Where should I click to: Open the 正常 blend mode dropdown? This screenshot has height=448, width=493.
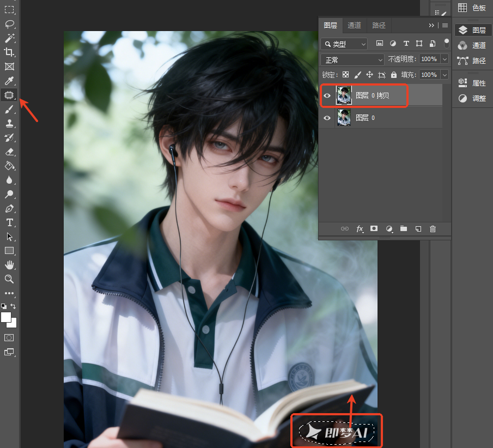coord(352,59)
